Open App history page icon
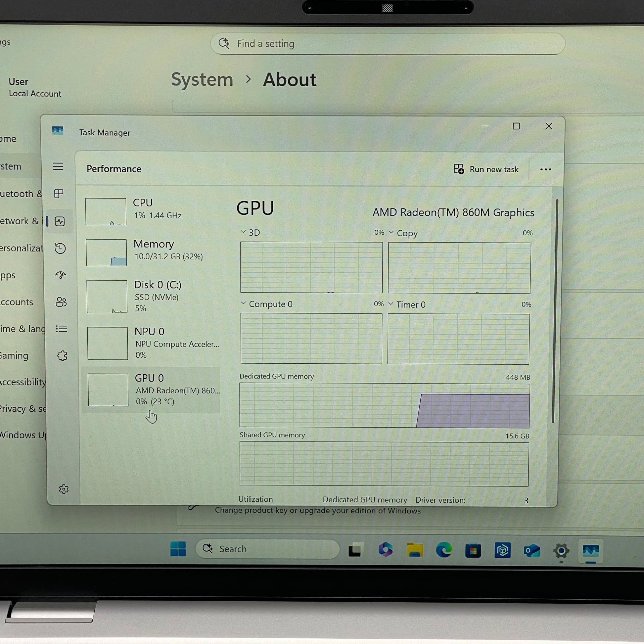The height and width of the screenshot is (644, 644). point(60,248)
